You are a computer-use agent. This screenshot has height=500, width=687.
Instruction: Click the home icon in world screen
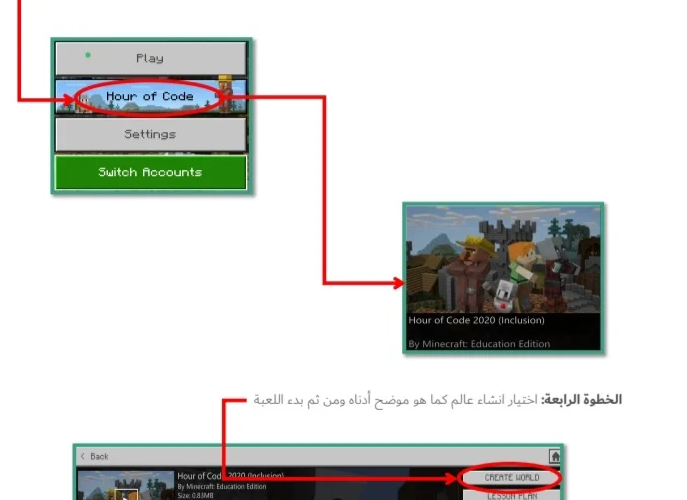pos(555,457)
